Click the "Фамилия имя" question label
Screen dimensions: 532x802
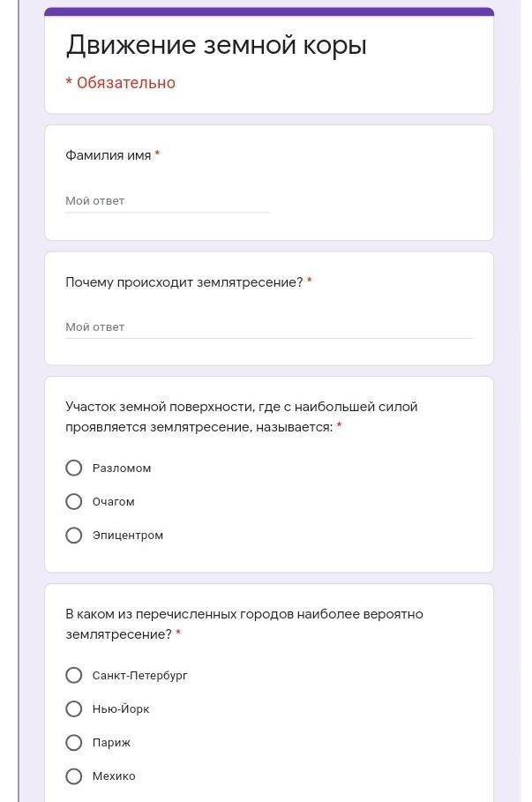(108, 155)
